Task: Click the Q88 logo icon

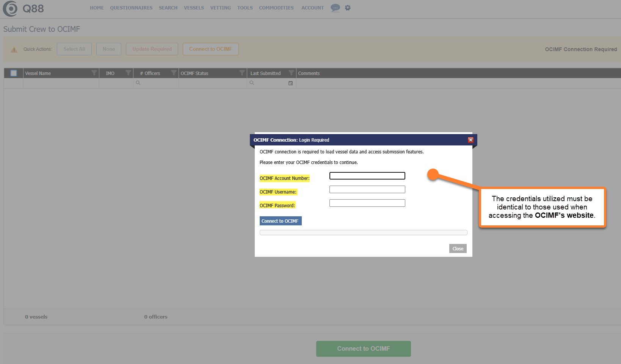Action: (10, 8)
